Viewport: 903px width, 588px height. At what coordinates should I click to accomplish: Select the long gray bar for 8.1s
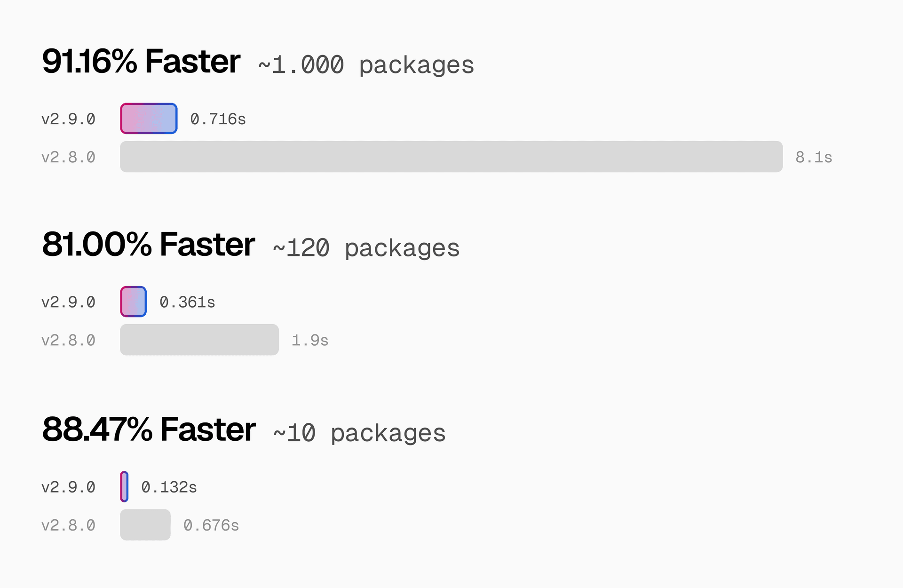pos(451,157)
